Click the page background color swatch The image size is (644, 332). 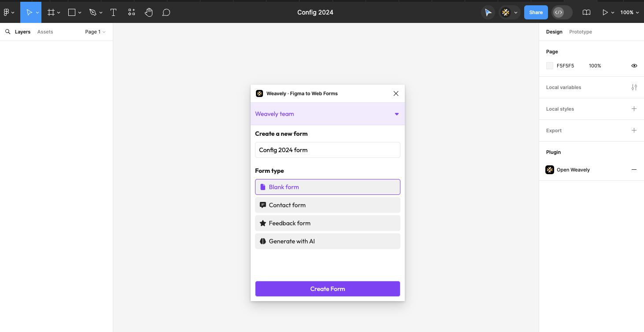tap(550, 66)
